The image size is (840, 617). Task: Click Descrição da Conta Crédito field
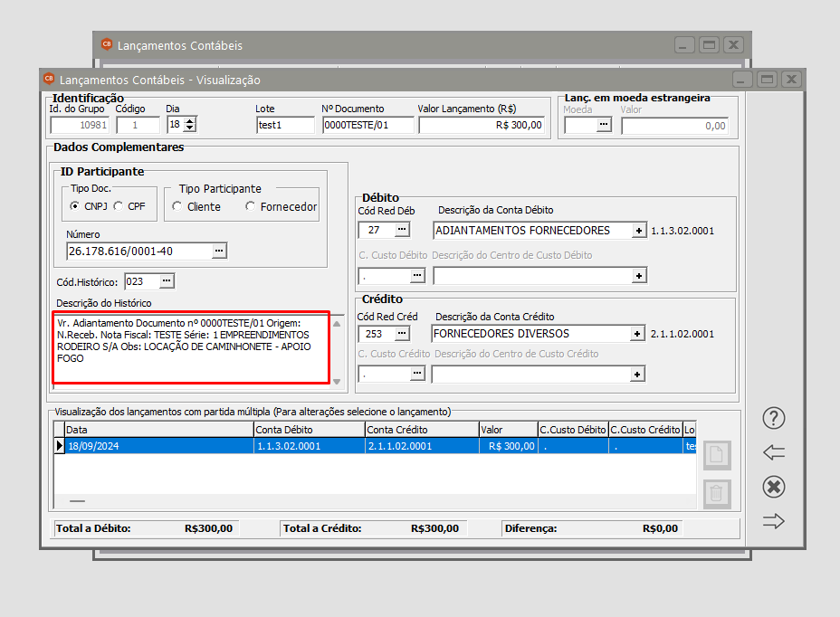tap(531, 334)
